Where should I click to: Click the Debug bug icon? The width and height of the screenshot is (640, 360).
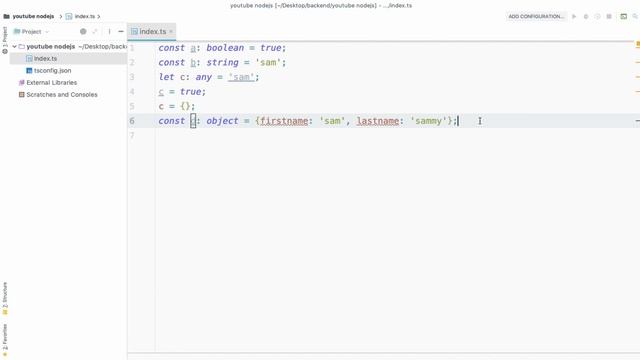click(x=586, y=16)
